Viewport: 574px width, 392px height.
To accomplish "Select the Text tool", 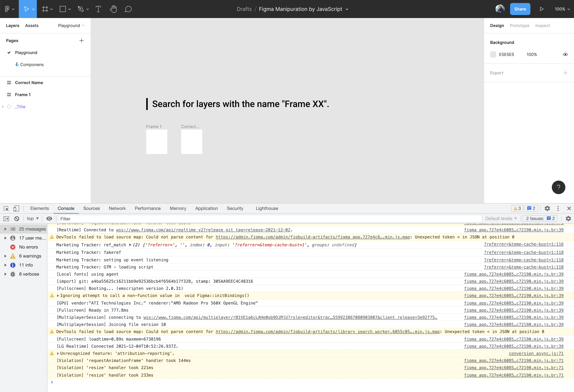I will pyautogui.click(x=98, y=9).
